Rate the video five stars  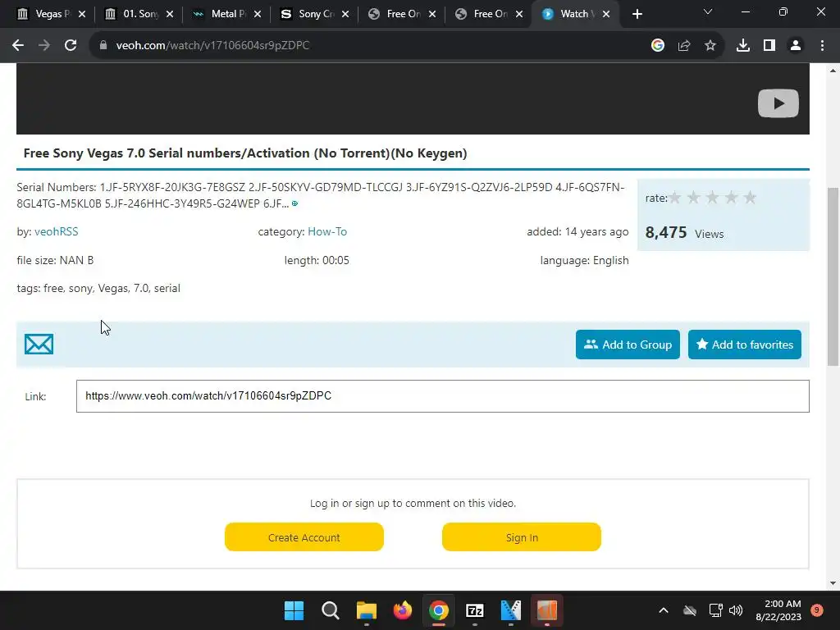[750, 198]
